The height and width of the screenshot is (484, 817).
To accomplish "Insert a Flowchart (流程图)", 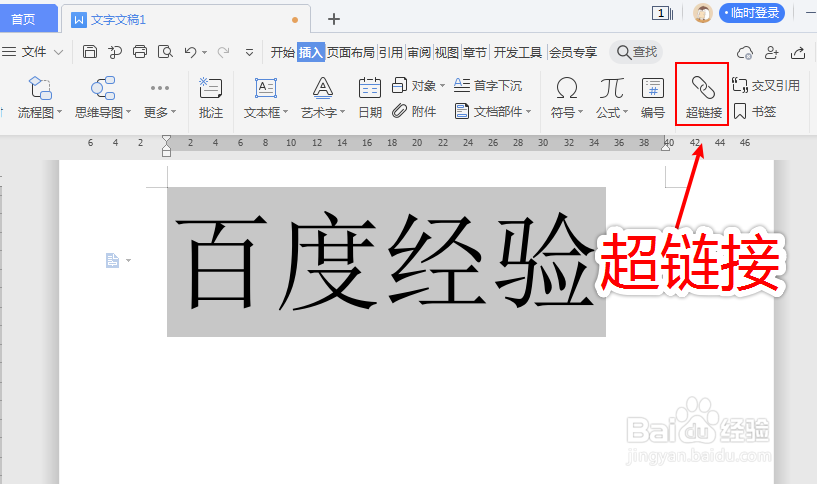I will (x=40, y=97).
